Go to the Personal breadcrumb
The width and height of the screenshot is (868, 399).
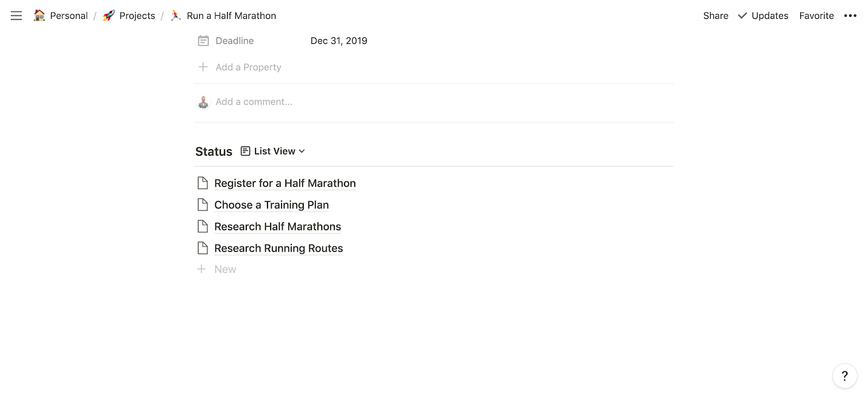click(61, 16)
